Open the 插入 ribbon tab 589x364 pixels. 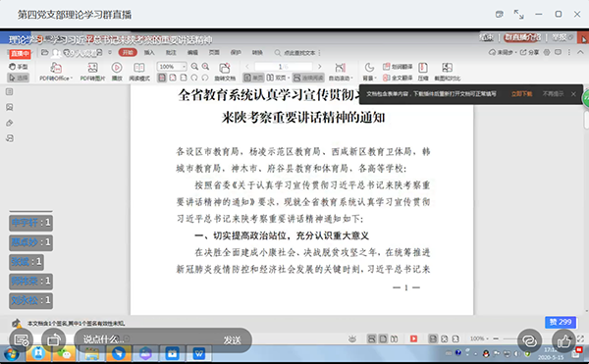[x=149, y=53]
